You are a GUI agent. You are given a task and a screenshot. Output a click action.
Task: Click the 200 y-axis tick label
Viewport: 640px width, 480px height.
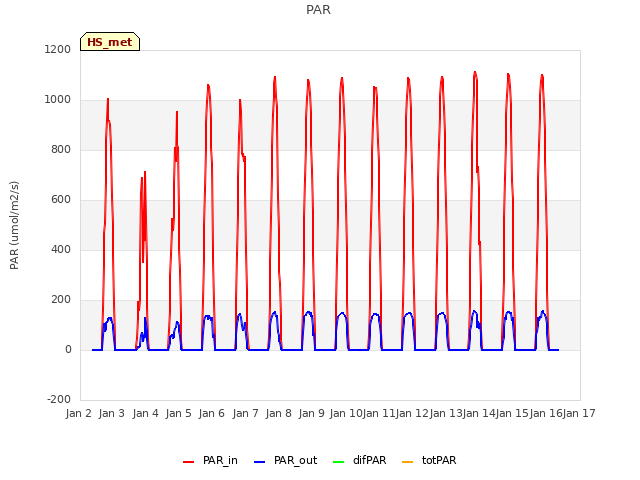(x=61, y=300)
